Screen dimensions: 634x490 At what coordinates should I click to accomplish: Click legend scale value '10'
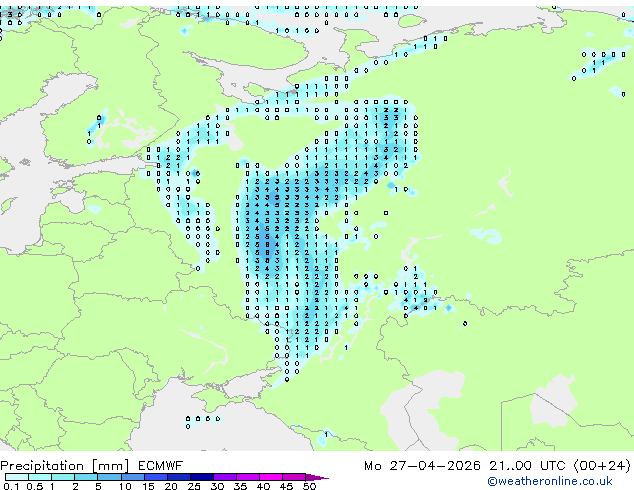(x=125, y=486)
